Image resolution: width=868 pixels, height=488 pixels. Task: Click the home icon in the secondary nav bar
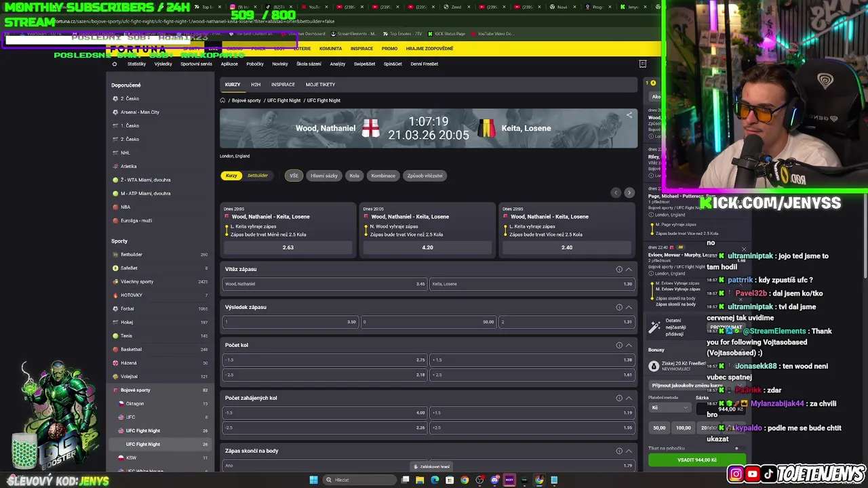coord(115,64)
